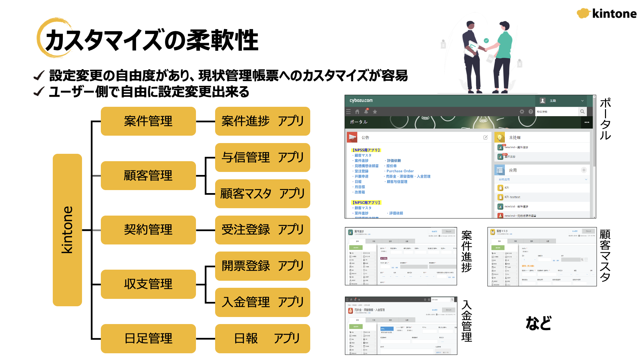
Task: Click the yellow app icon in the 顧客マスタ screenshot header
Action: (493, 232)
